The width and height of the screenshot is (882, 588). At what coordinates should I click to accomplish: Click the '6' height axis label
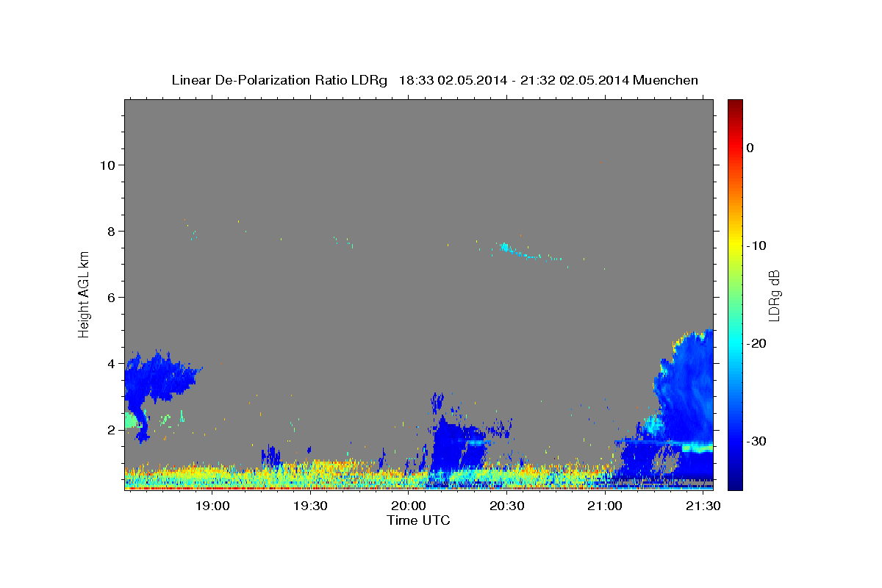coord(112,297)
